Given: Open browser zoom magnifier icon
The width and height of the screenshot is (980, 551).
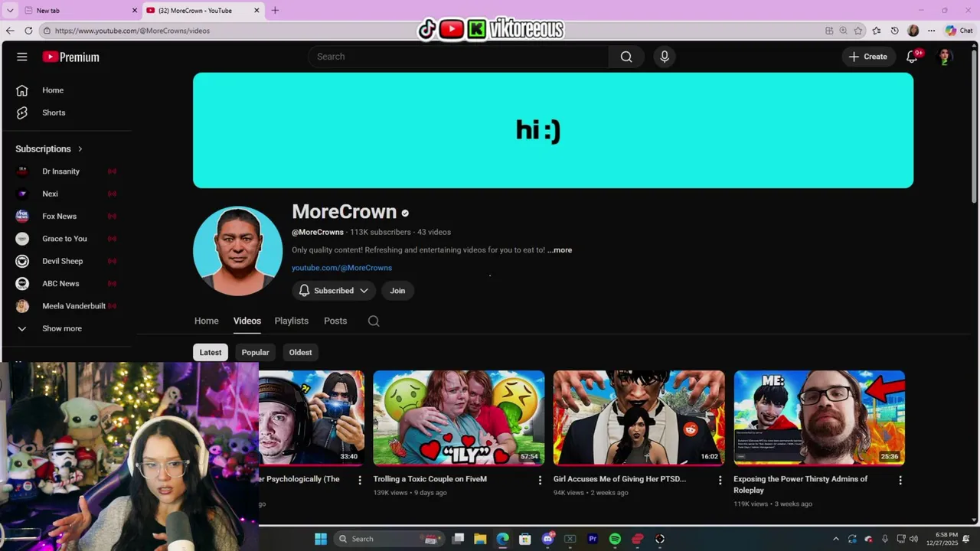Looking at the screenshot, I should (x=843, y=31).
